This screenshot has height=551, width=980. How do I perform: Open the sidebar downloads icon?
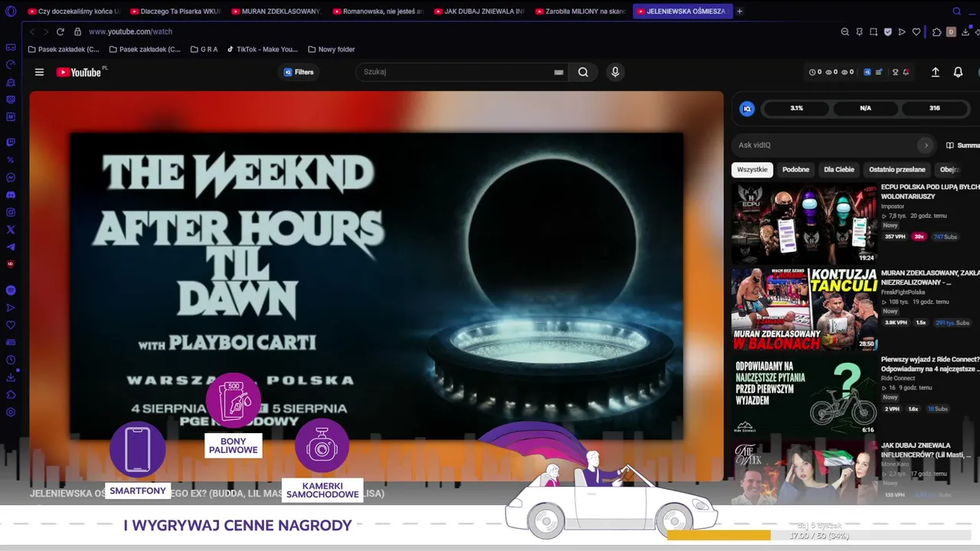11,377
